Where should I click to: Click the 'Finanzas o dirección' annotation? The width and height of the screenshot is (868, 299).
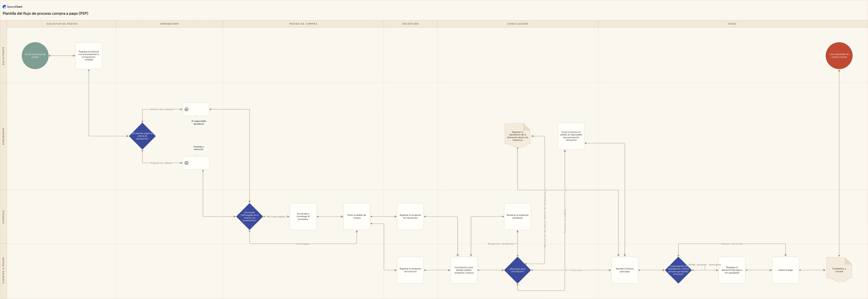(x=198, y=148)
